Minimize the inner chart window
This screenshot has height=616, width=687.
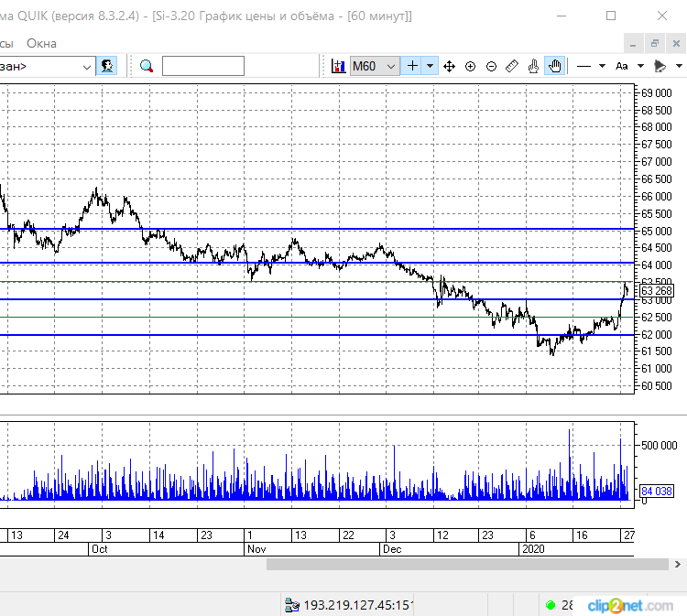(633, 44)
